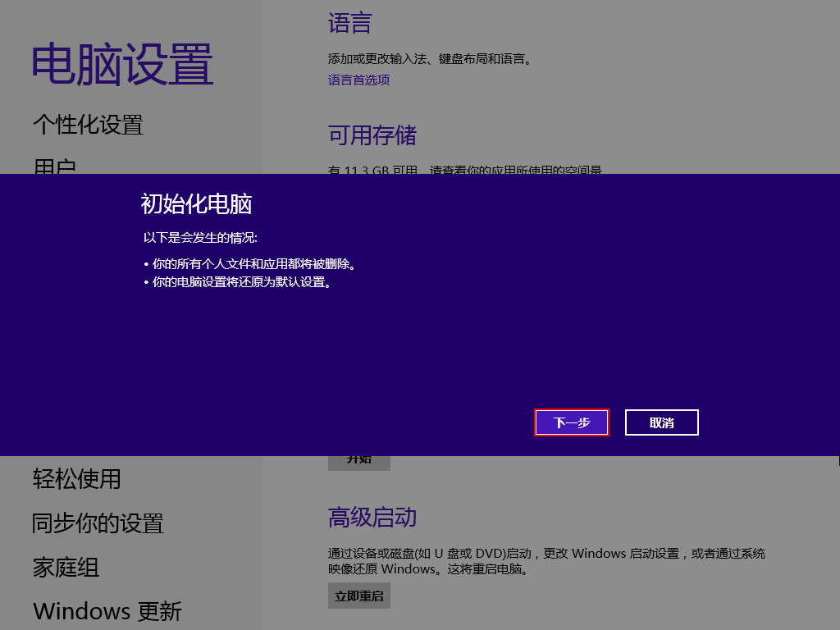This screenshot has height=630, width=840.
Task: Click the 以下是会发生的情况 text line
Action: (200, 238)
